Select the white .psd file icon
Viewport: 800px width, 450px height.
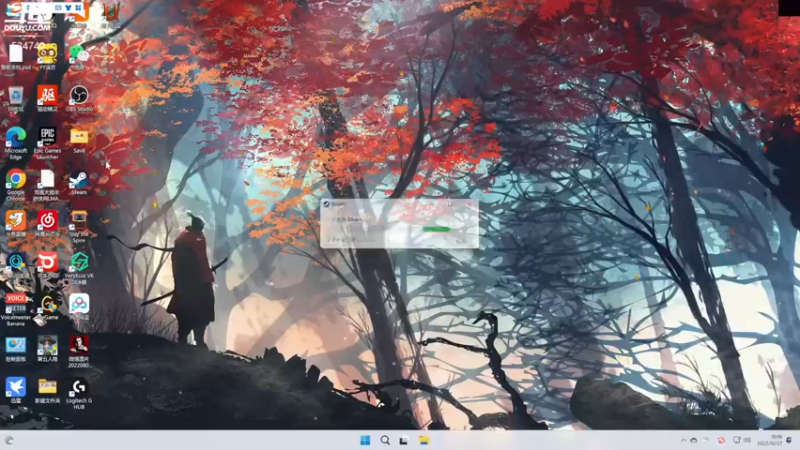click(x=16, y=56)
